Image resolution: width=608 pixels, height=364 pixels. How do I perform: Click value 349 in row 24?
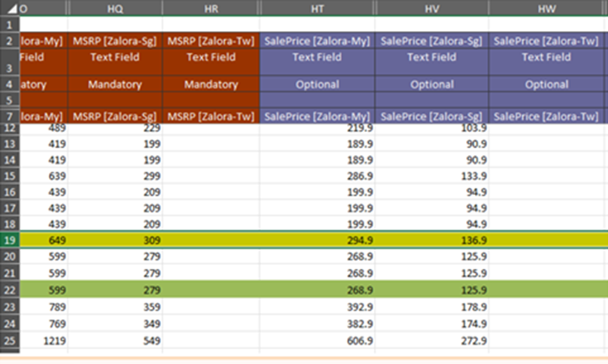[x=152, y=323]
